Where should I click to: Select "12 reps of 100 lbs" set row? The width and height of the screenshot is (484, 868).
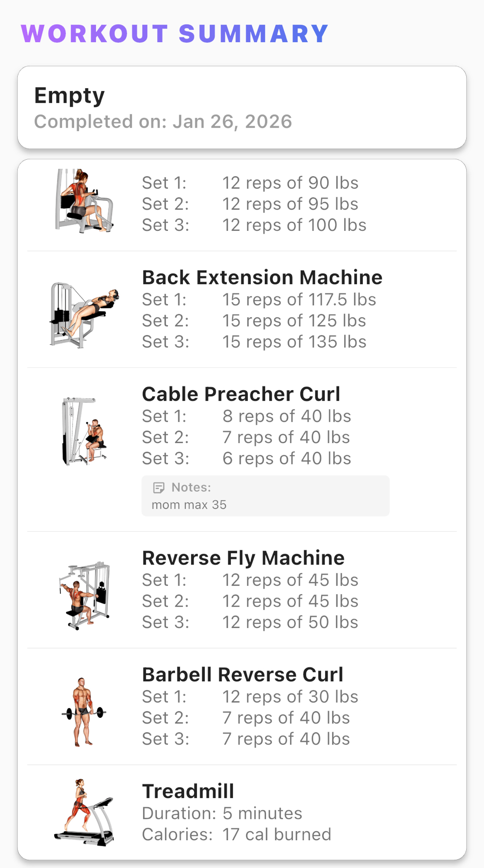pyautogui.click(x=294, y=225)
